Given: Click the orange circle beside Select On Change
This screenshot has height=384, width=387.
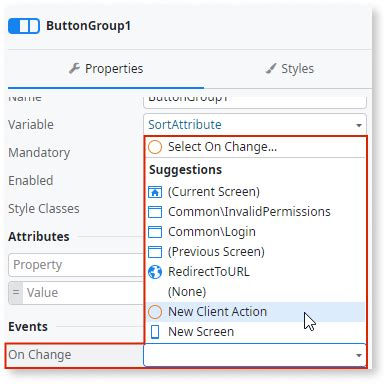Looking at the screenshot, I should coord(155,147).
